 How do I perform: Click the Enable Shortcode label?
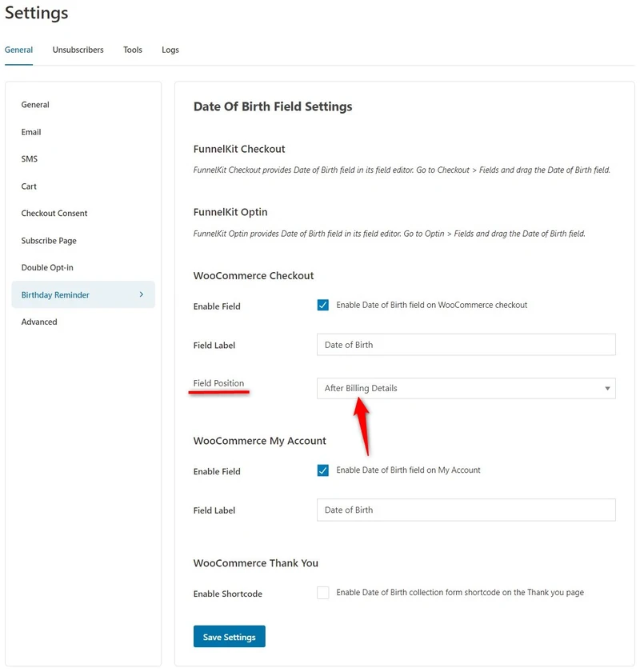(228, 594)
